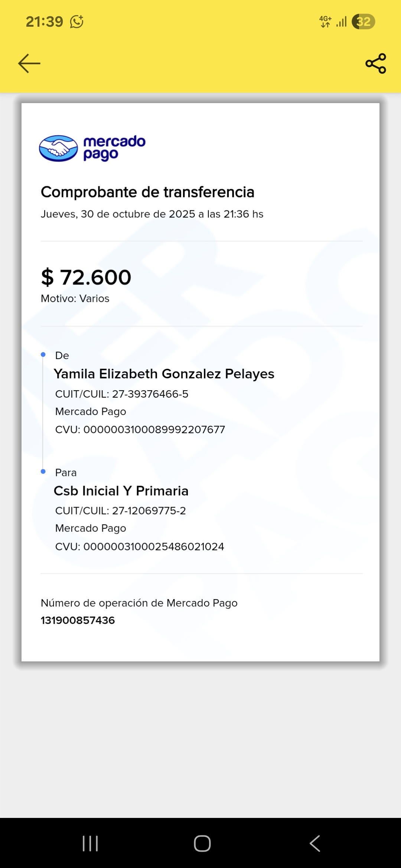Tap the back arrow in header
This screenshot has height=868, width=401.
(29, 63)
